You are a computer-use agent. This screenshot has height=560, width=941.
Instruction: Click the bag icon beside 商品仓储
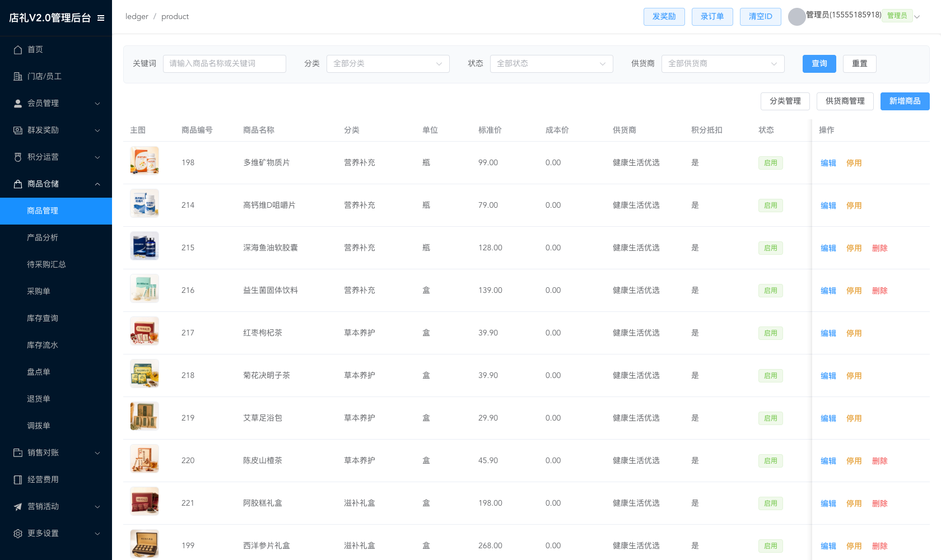coord(18,184)
